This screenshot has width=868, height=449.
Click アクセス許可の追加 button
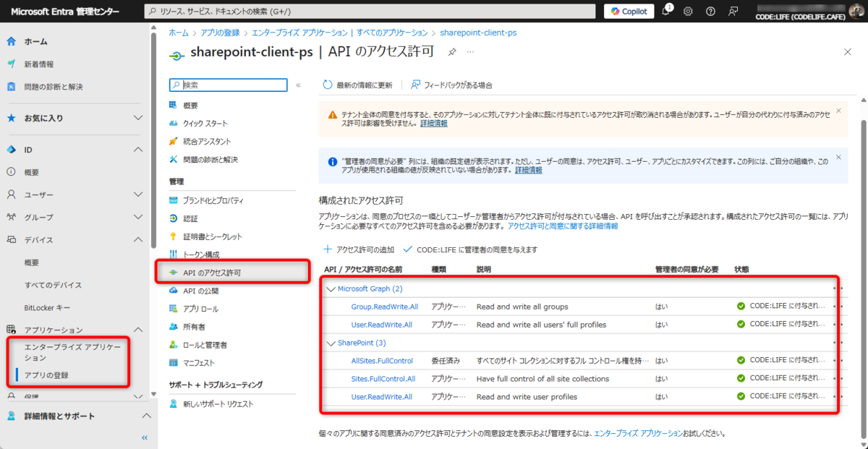click(x=359, y=249)
